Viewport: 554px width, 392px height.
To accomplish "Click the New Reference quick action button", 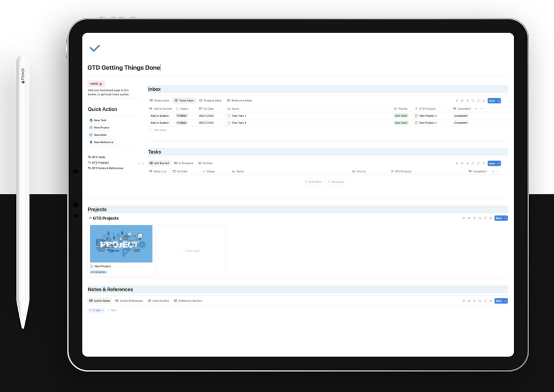I will coord(101,142).
